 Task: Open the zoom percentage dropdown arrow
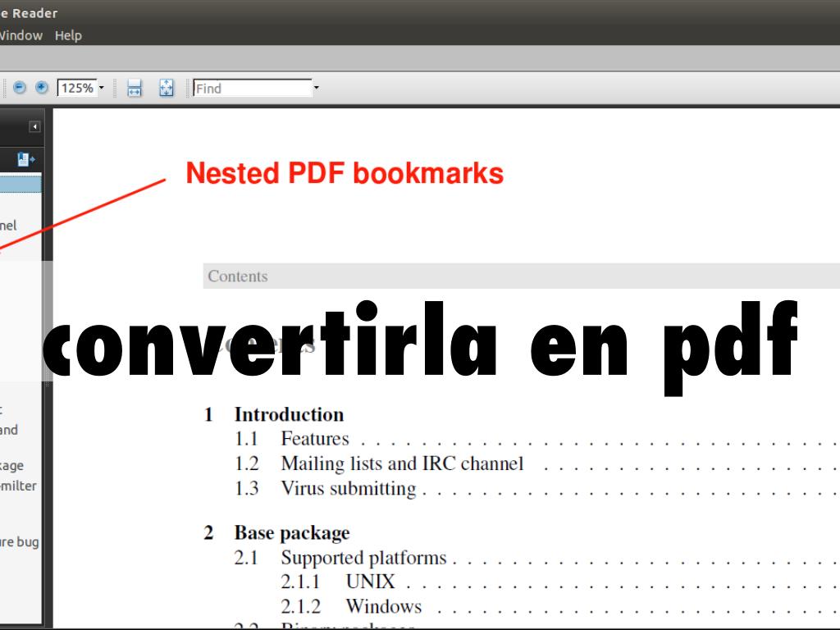pos(102,88)
